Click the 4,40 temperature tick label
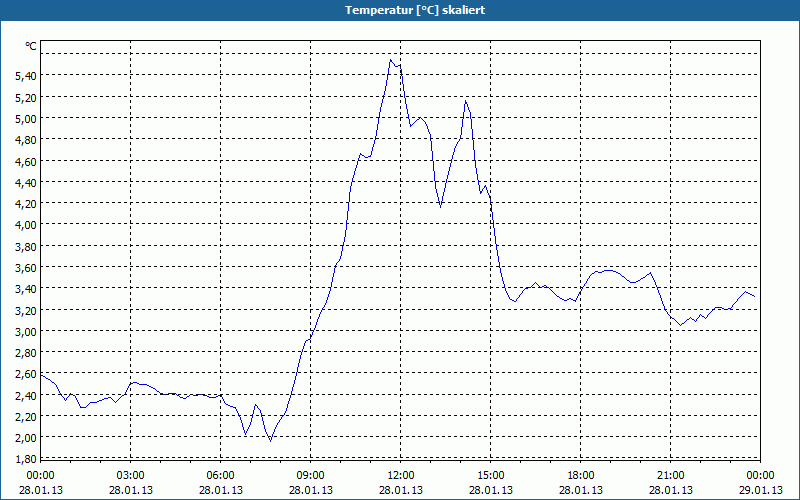 tap(26, 182)
